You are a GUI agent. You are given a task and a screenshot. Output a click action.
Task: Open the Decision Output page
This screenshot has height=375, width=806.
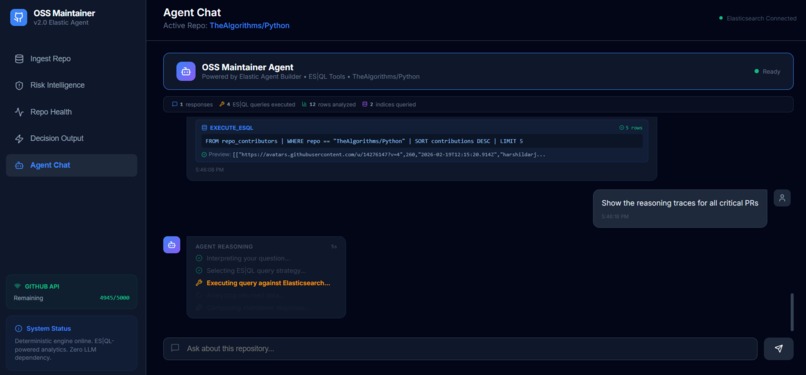[71, 139]
